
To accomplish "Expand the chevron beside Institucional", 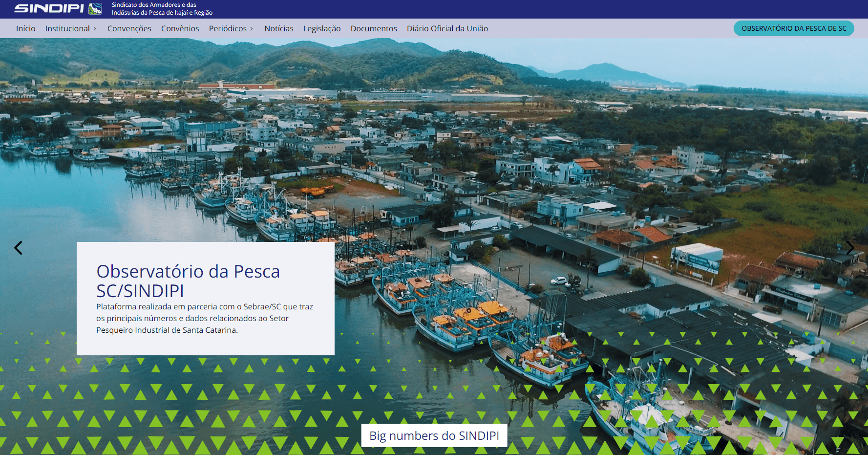I will pyautogui.click(x=95, y=29).
